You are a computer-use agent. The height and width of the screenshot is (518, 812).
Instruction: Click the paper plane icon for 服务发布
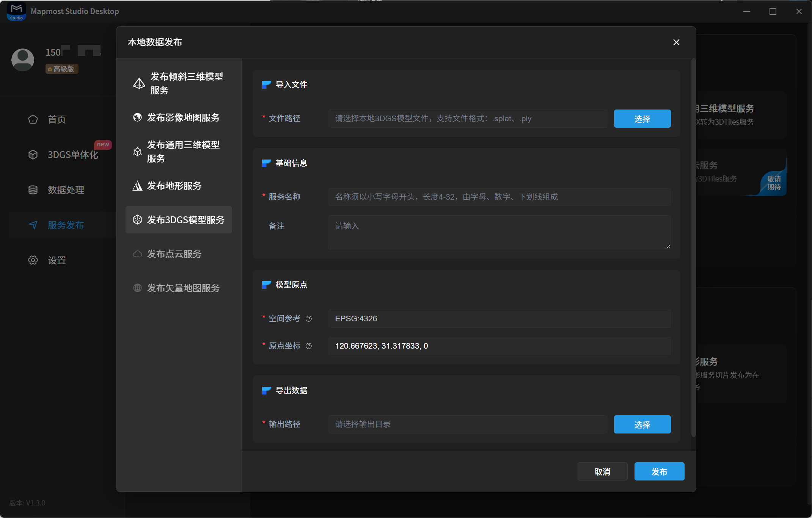[x=33, y=225]
